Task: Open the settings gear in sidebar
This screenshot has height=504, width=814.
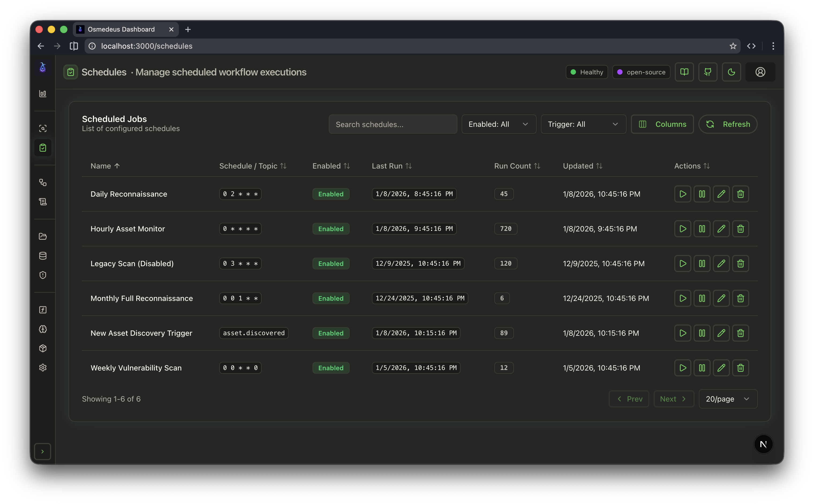Action: click(x=43, y=367)
